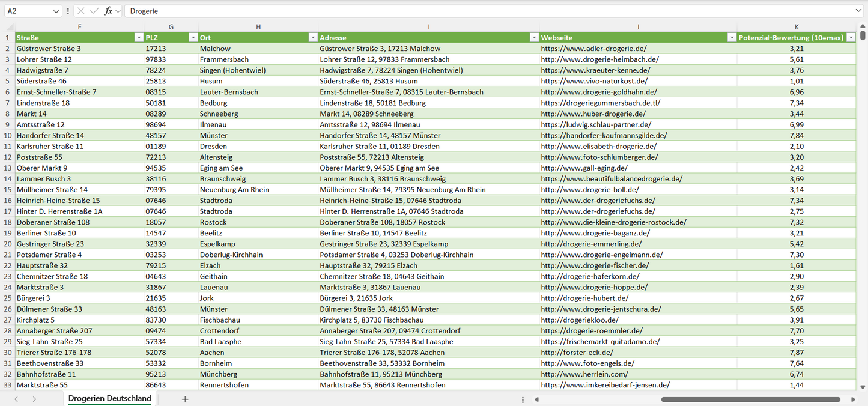Click the adler-drogerie.de website link
This screenshot has height=406, width=868.
click(593, 49)
